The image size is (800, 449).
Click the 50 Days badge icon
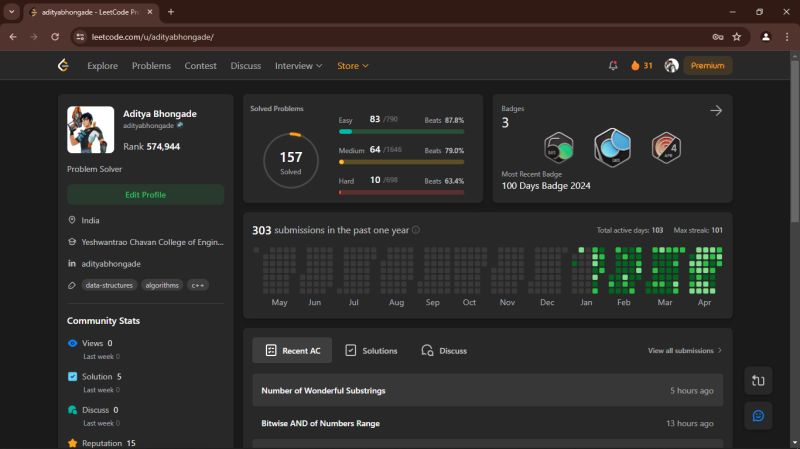559,147
